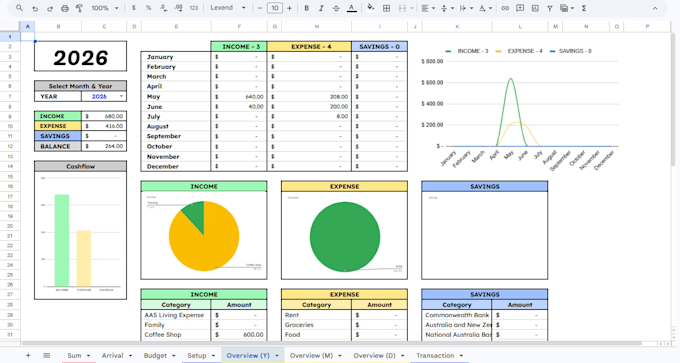Viewport: 680px width, 363px height.
Task: Click the search menus magnifier icon
Action: click(x=20, y=8)
